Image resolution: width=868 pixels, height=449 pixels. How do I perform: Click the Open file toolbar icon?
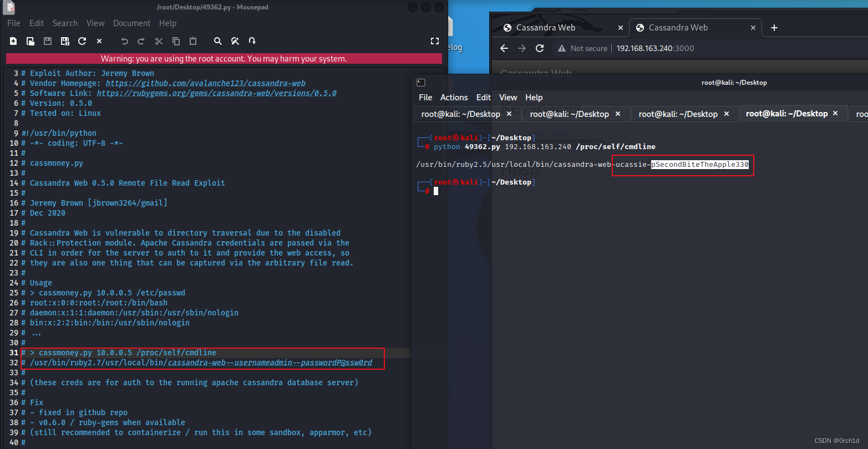31,41
